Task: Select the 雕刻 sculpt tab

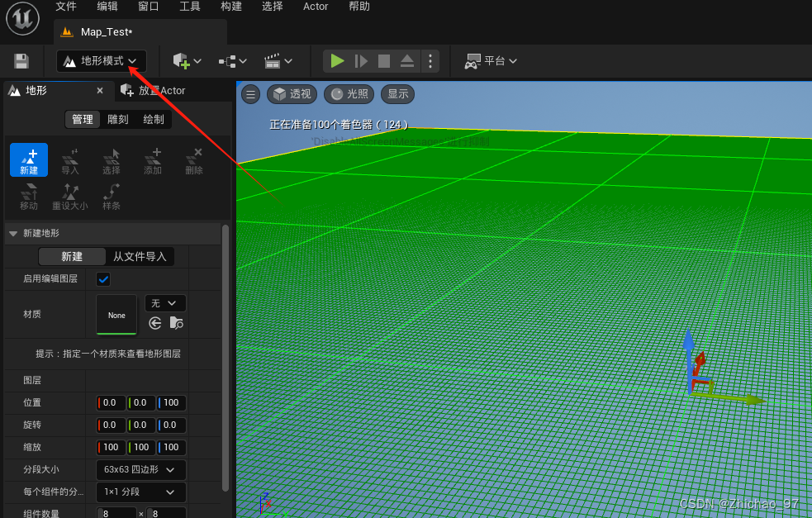Action: click(x=117, y=120)
